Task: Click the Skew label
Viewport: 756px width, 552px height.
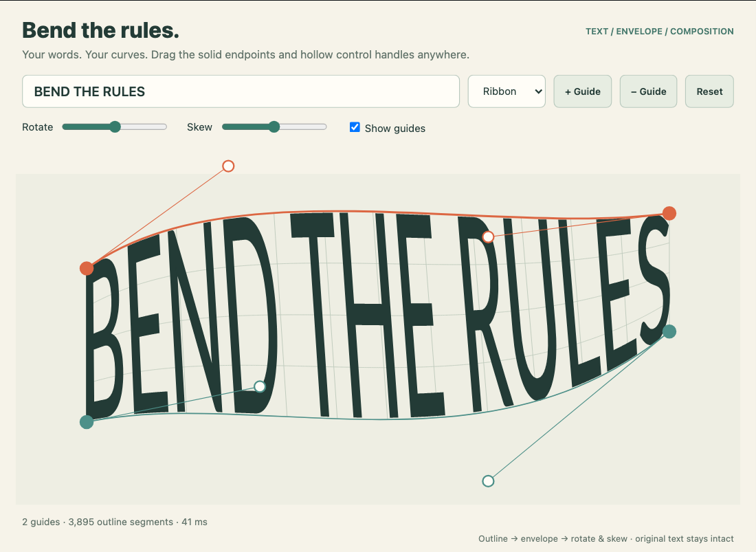Action: tap(199, 126)
